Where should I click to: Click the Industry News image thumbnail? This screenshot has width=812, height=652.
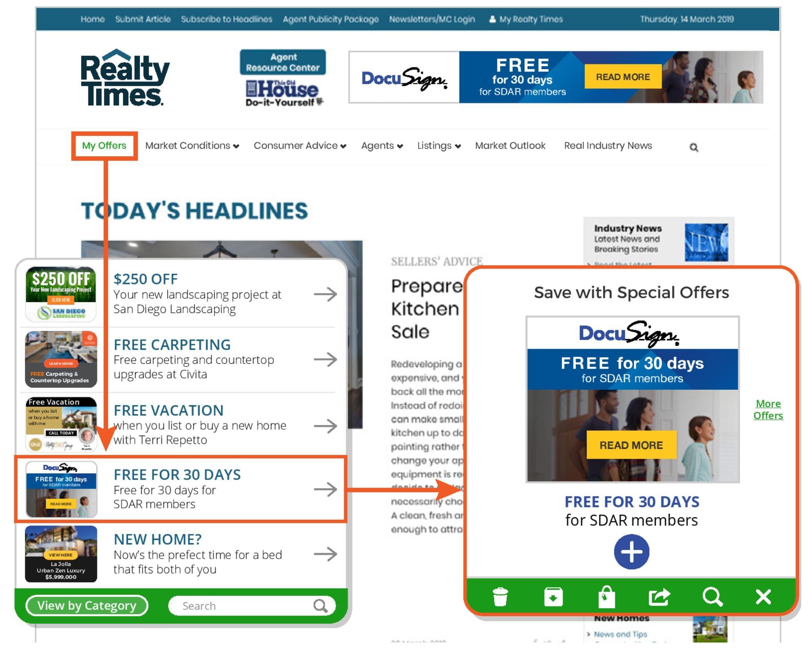pos(706,242)
